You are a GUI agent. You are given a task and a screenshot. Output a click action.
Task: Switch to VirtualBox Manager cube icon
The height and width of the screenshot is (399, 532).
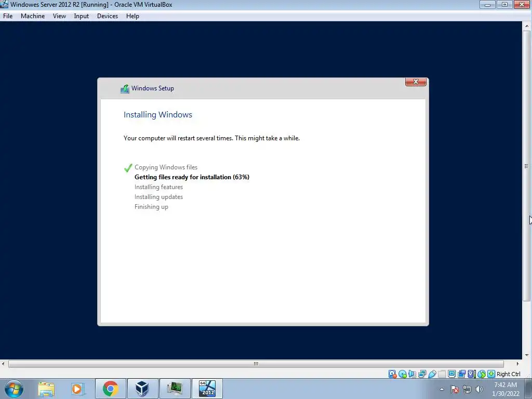coord(142,389)
